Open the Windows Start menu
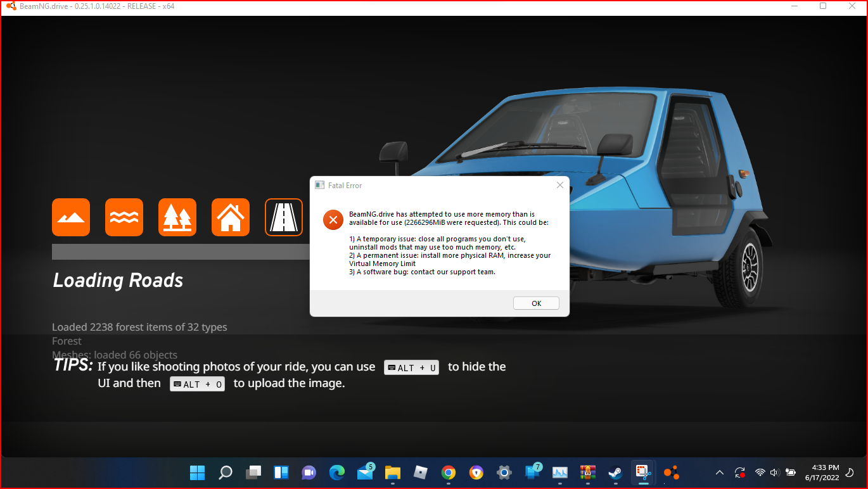Image resolution: width=868 pixels, height=489 pixels. point(197,473)
